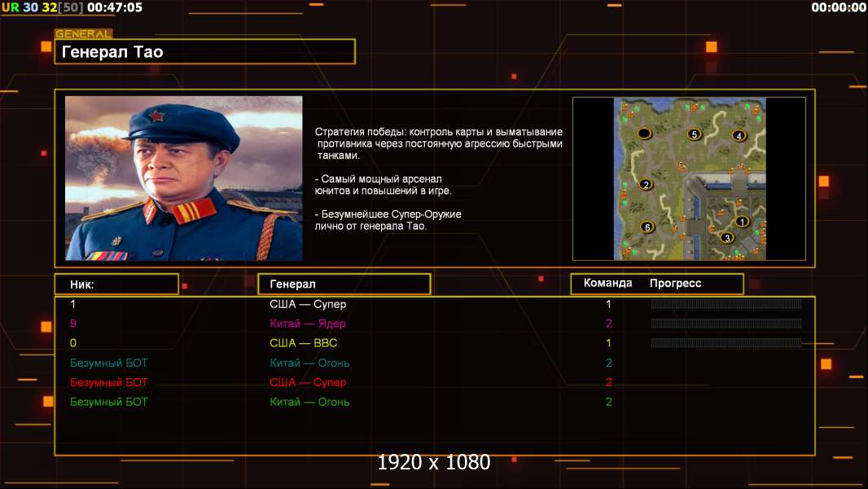Select the "Прогресс" column label
Image resolution: width=868 pixels, height=489 pixels.
click(675, 283)
